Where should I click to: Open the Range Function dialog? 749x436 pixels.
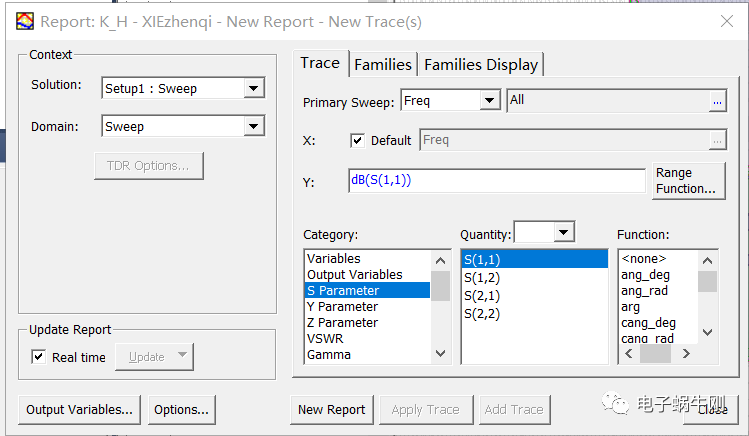tap(687, 181)
